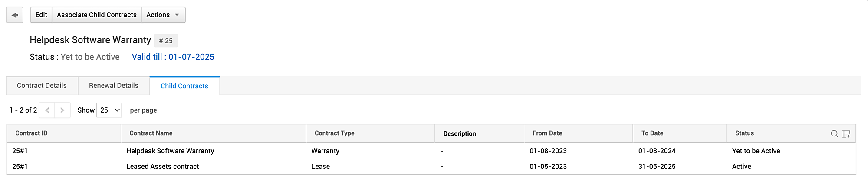Open the Leased Assets contract row
868x181 pixels.
tap(162, 167)
